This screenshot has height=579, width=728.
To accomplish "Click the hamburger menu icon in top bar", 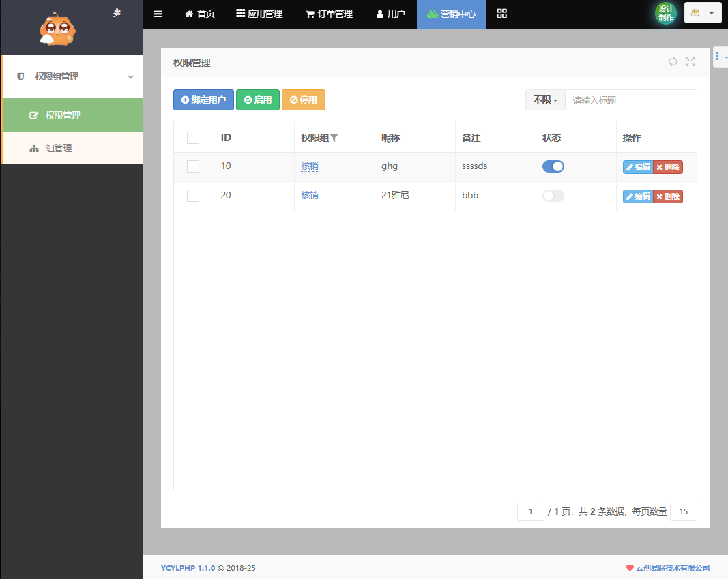I will coord(158,14).
